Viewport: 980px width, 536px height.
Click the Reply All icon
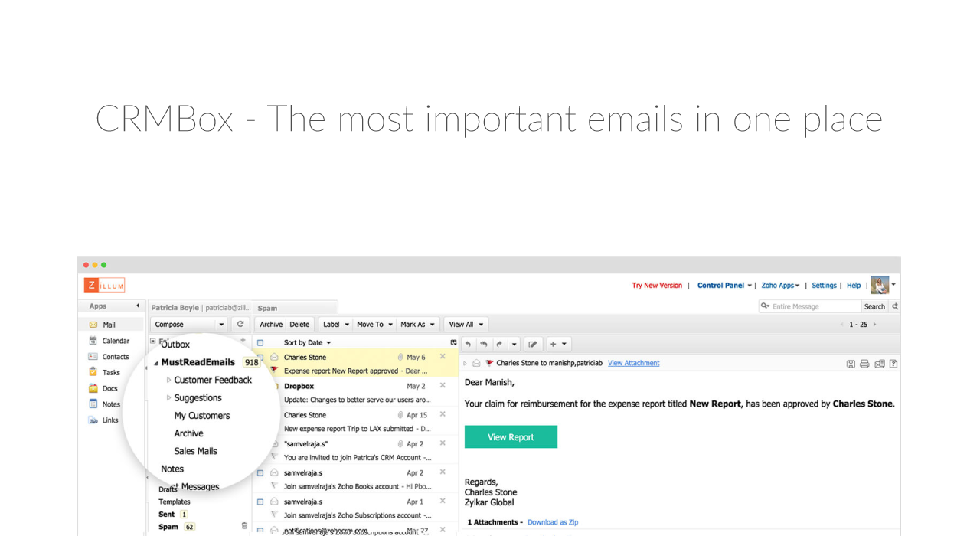point(484,345)
